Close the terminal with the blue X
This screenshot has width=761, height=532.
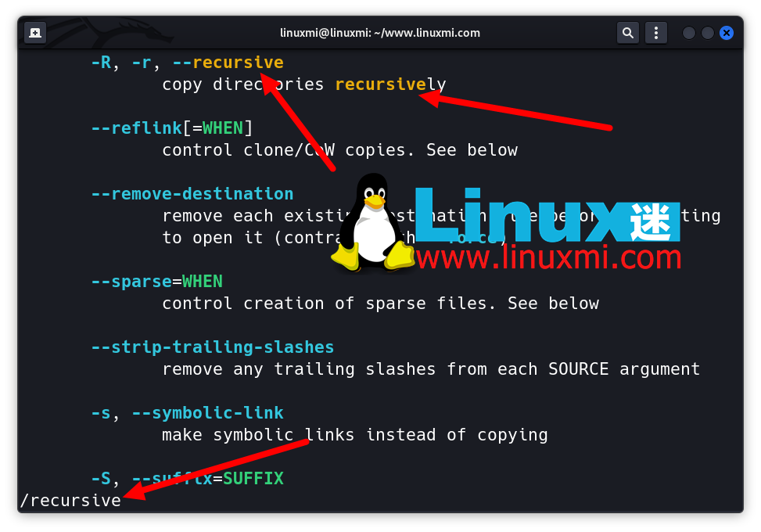coord(727,33)
